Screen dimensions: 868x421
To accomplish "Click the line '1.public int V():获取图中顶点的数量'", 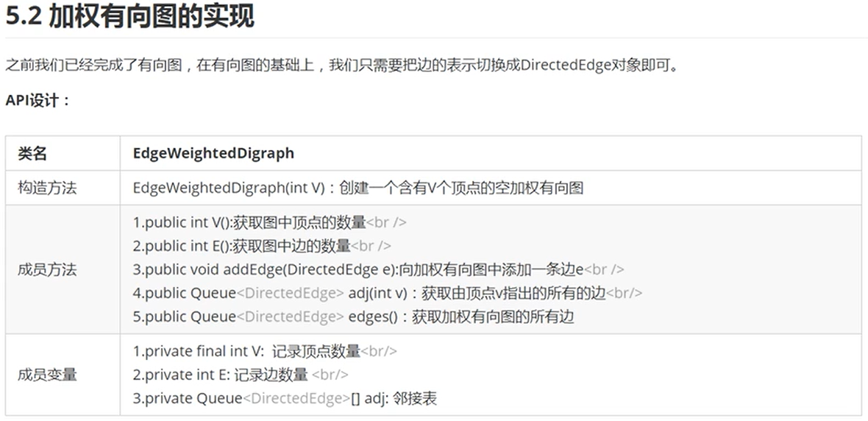I will coord(269,223).
